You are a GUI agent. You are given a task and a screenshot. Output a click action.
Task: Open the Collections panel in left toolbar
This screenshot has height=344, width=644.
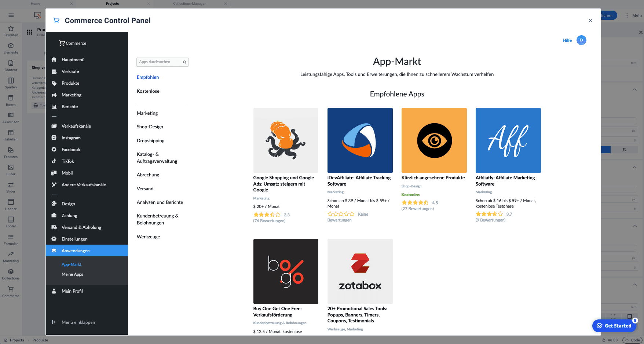tap(11, 274)
